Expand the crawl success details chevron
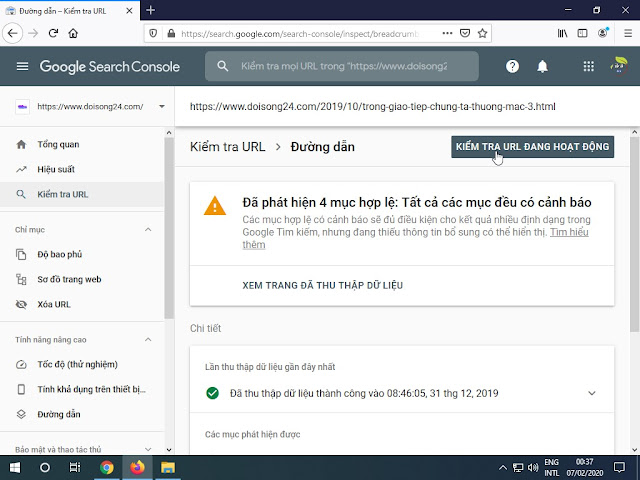The height and width of the screenshot is (480, 640). pos(591,393)
